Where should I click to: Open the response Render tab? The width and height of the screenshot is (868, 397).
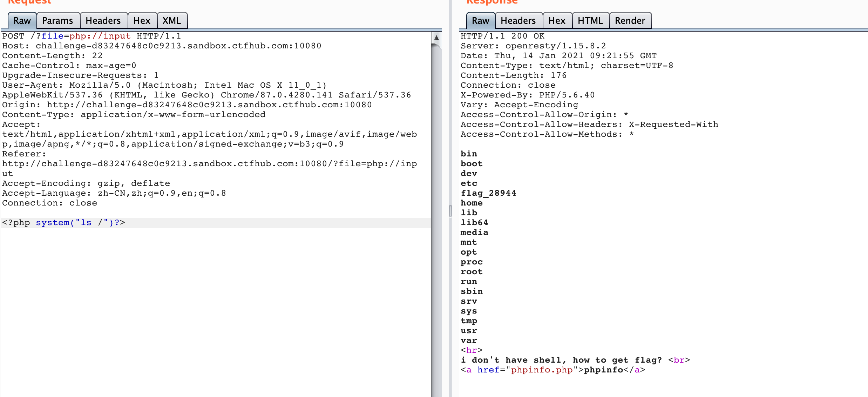[x=630, y=21]
